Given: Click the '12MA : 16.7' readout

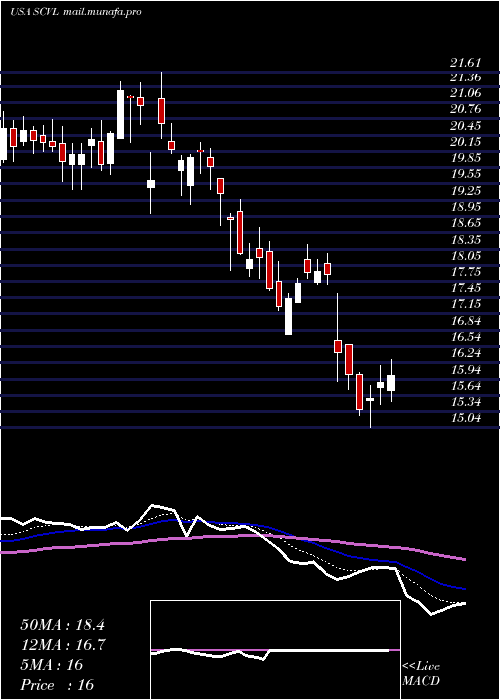Looking at the screenshot, I should pyautogui.click(x=62, y=645).
